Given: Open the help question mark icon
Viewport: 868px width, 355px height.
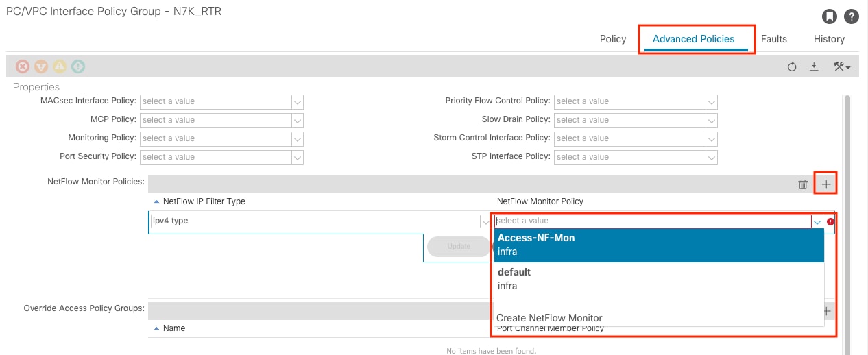Looking at the screenshot, I should pos(851,16).
